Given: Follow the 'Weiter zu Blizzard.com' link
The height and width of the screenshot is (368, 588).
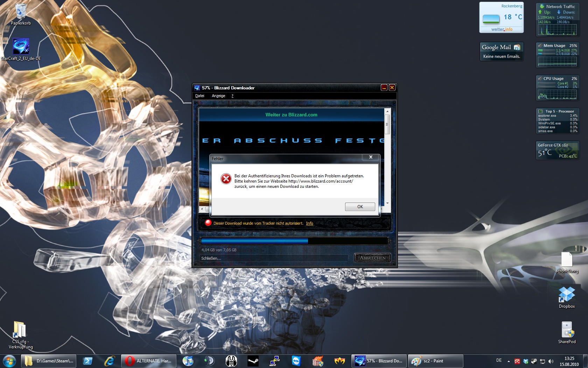Looking at the screenshot, I should tap(291, 115).
